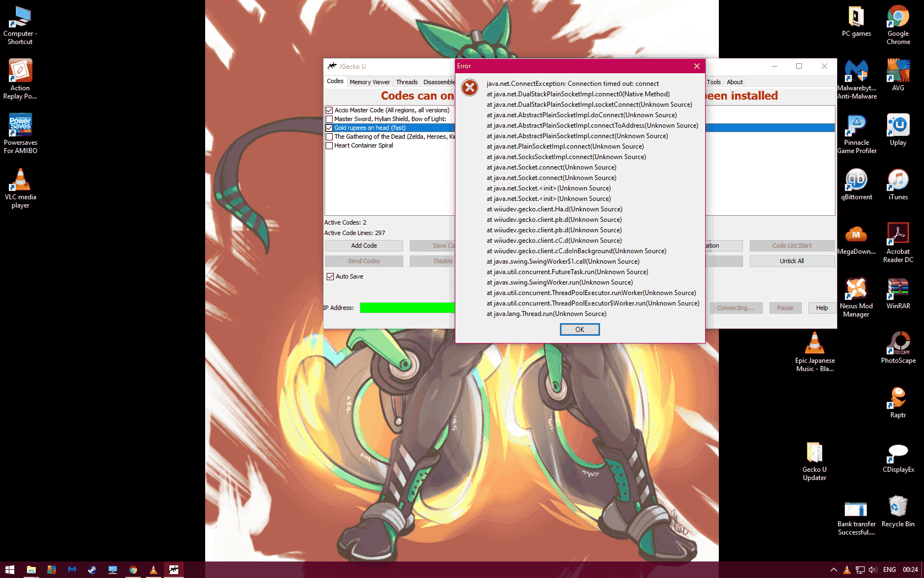The image size is (924, 578).
Task: Open the Tools tab in JGecko U
Action: coord(714,82)
